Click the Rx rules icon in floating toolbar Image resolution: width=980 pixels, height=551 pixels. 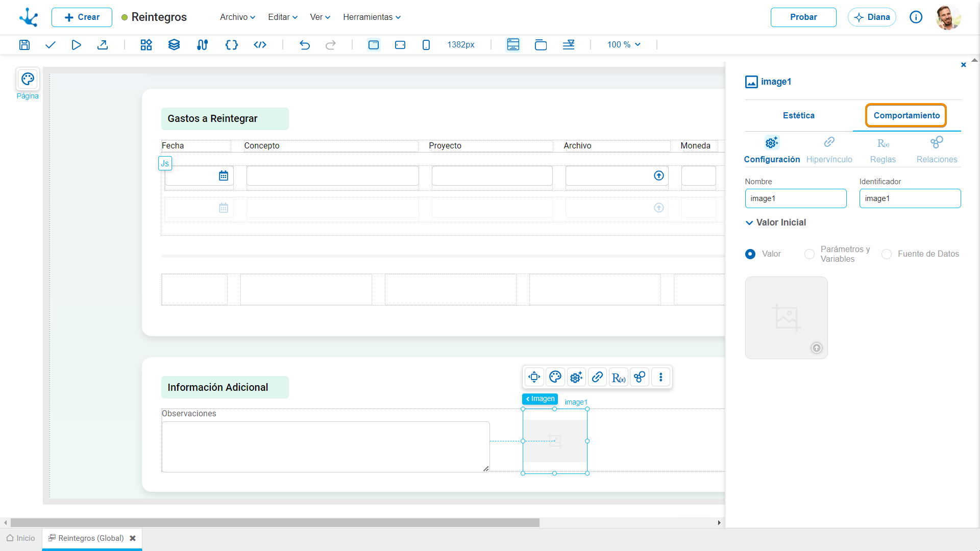[619, 378]
